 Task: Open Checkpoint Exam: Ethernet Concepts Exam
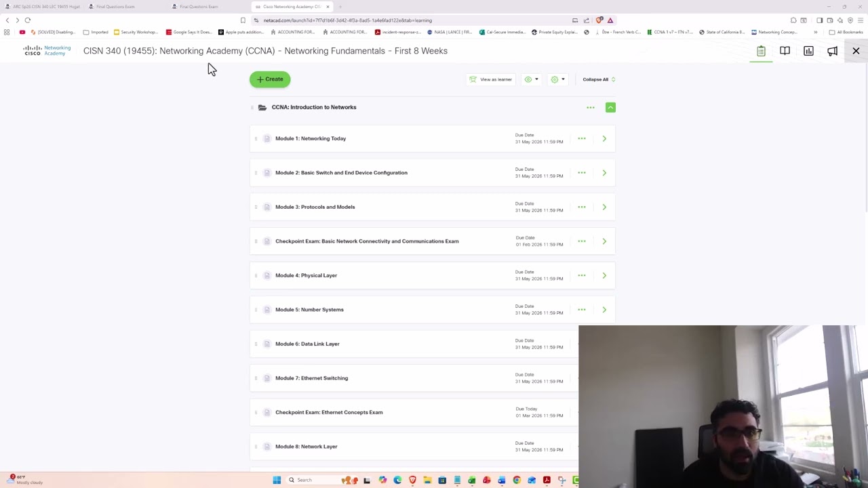click(x=329, y=412)
